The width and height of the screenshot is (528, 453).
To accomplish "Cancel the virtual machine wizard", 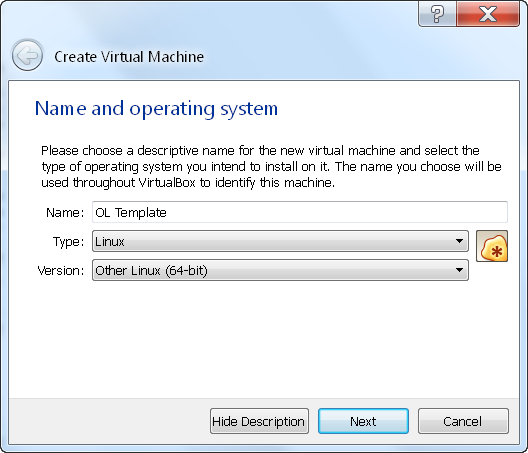I will click(463, 421).
